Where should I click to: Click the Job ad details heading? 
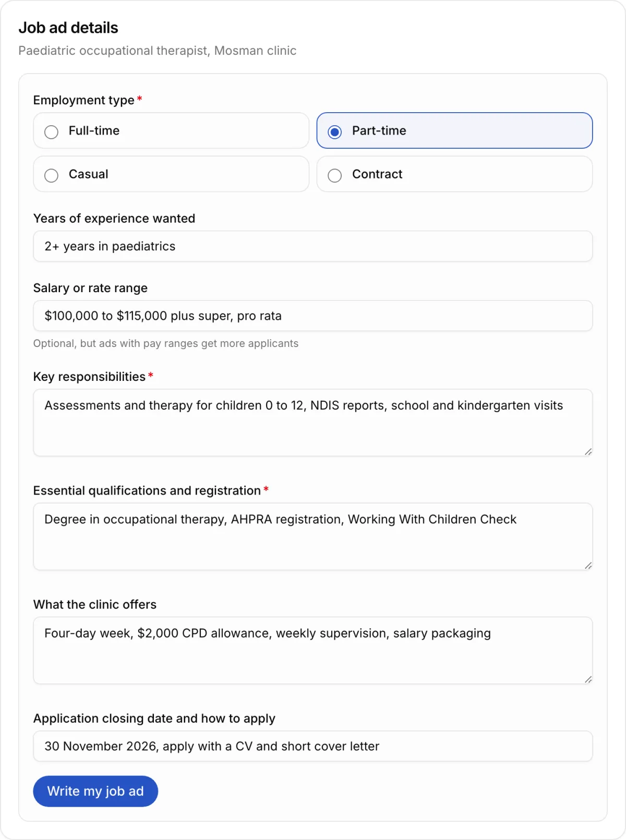pyautogui.click(x=68, y=28)
